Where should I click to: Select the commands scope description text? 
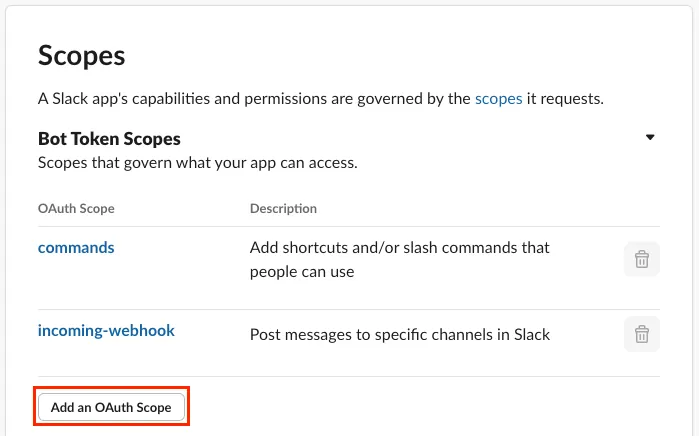400,259
